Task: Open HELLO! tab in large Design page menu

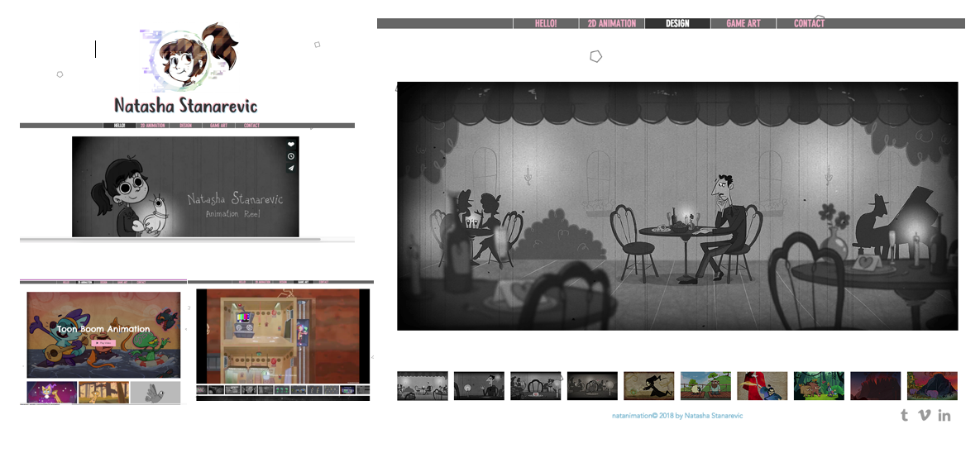Action: point(546,24)
